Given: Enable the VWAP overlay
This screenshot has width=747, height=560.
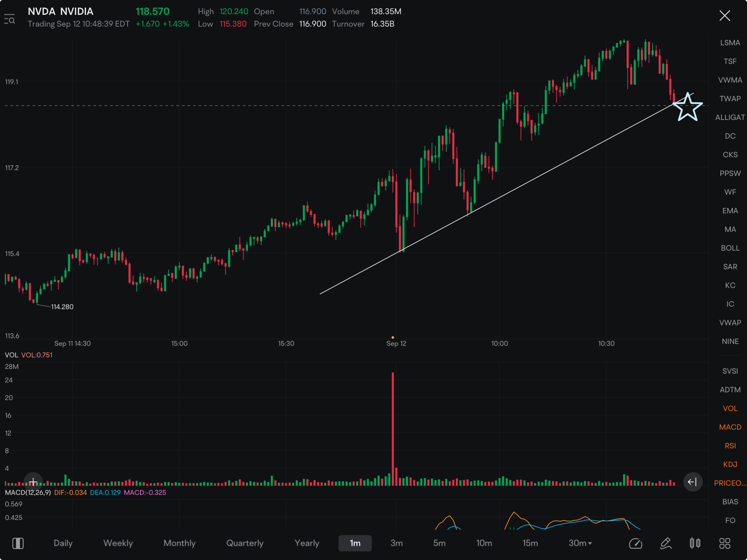Looking at the screenshot, I should [730, 323].
